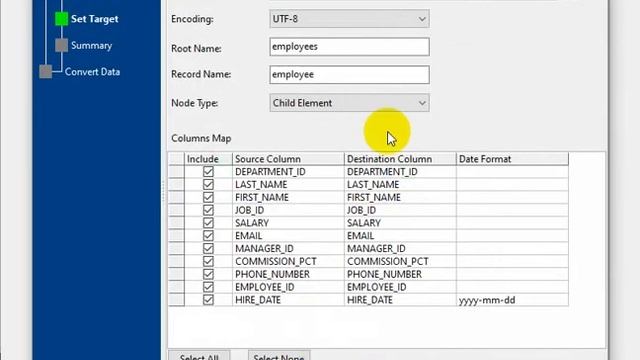Uncheck Include for DEPARTMENT_ID

pyautogui.click(x=208, y=172)
